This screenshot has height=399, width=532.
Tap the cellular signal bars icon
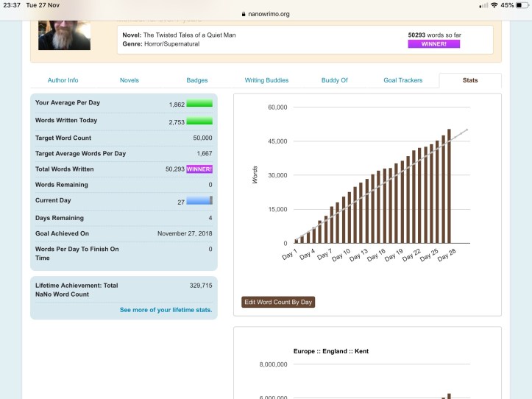[483, 5]
